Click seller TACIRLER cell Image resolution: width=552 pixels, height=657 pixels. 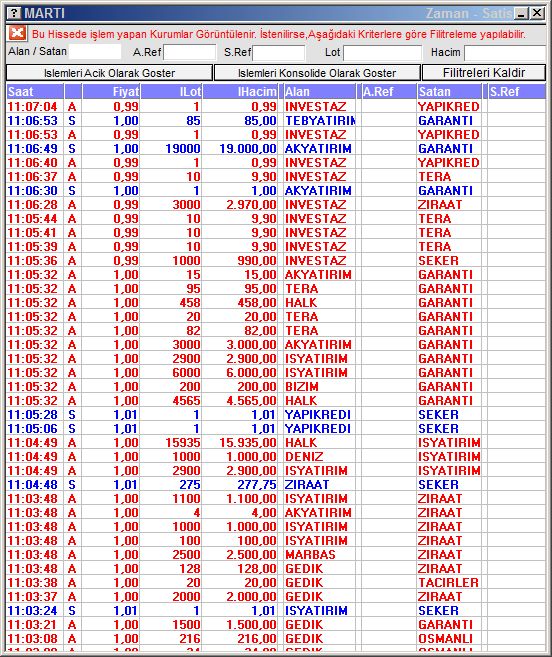448,582
